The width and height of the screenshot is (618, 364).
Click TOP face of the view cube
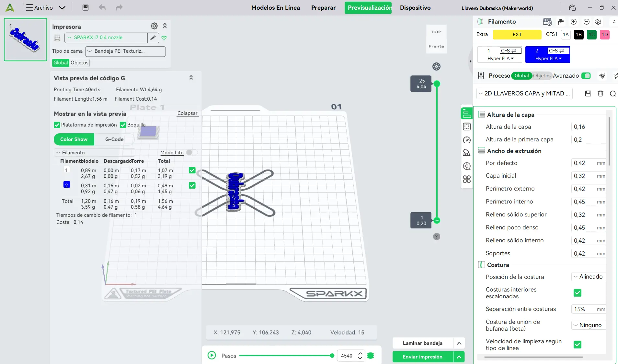(436, 32)
